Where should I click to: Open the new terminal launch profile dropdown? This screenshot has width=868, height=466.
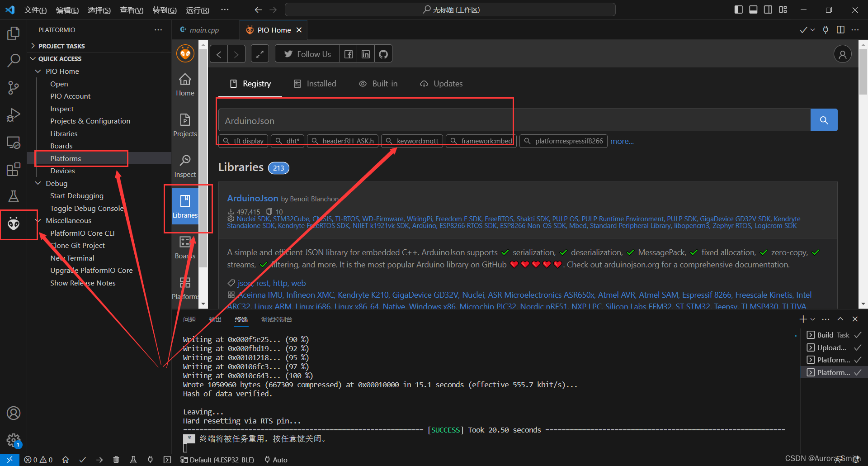[813, 319]
